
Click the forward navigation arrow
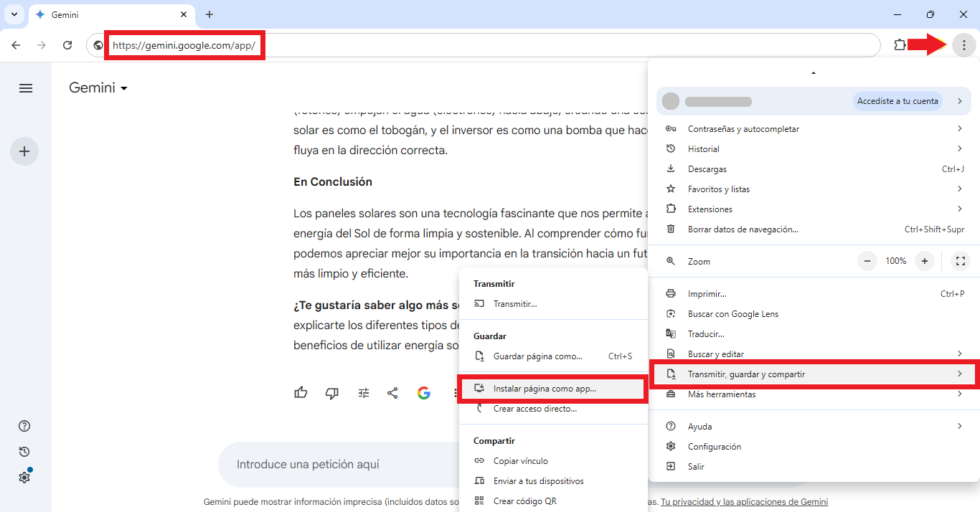click(x=42, y=45)
